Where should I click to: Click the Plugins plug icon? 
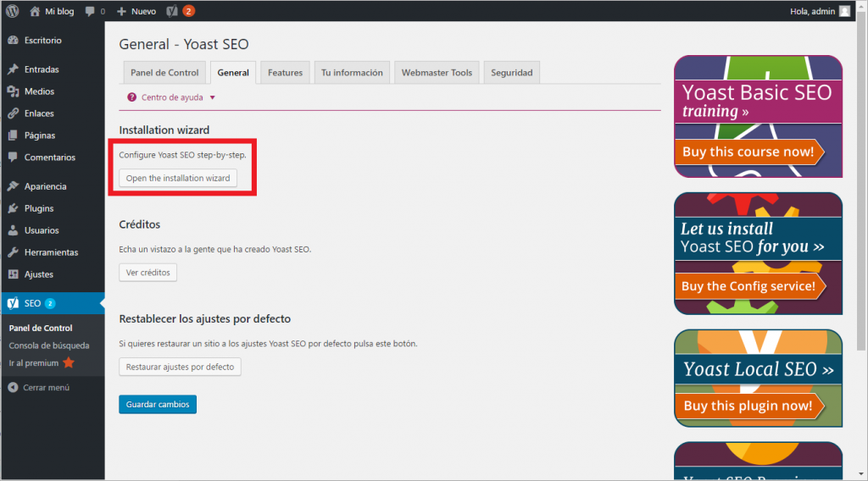pos(14,208)
